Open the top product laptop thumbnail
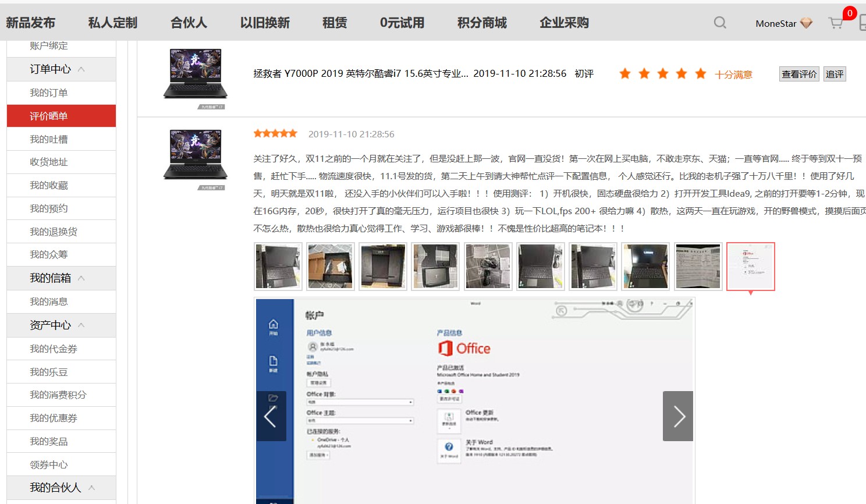The width and height of the screenshot is (866, 504). [195, 77]
